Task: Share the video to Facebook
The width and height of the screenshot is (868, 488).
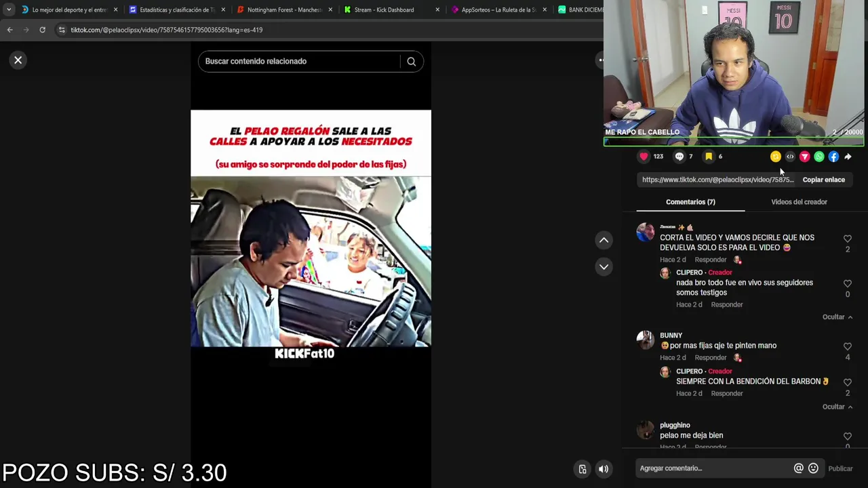Action: [833, 157]
